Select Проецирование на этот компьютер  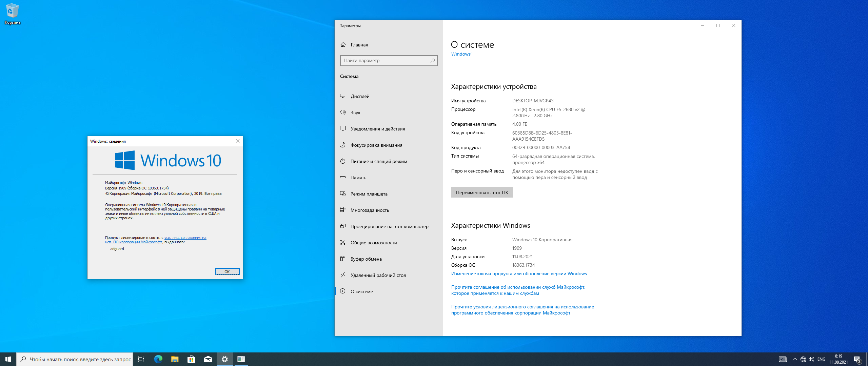tap(389, 226)
